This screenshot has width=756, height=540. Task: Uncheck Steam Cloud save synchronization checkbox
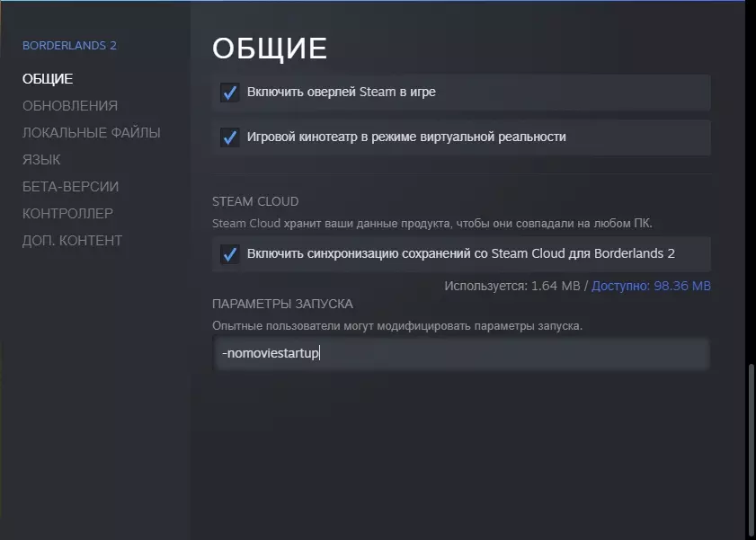click(230, 254)
